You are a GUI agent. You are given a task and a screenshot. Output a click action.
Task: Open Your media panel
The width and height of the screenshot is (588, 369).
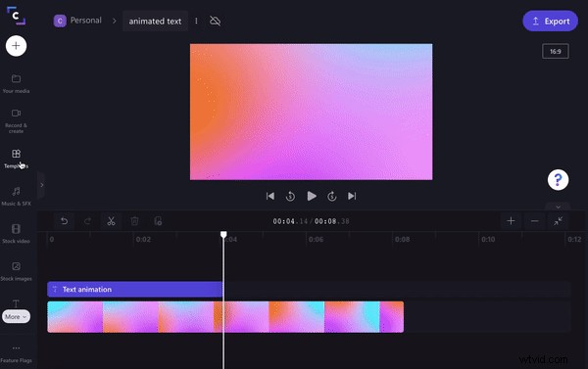tap(16, 83)
